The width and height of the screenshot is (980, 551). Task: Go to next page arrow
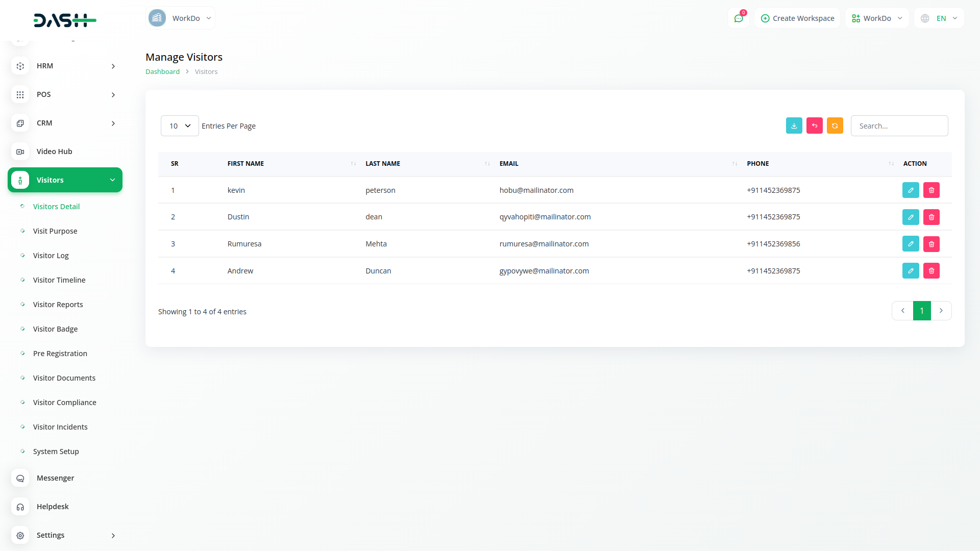(941, 311)
